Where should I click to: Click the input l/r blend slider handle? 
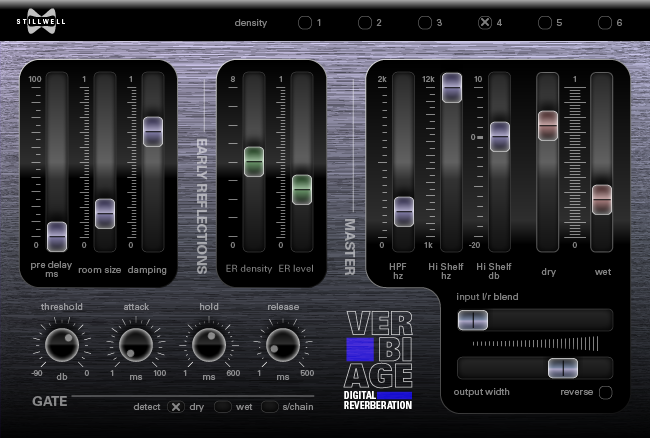[x=473, y=320]
